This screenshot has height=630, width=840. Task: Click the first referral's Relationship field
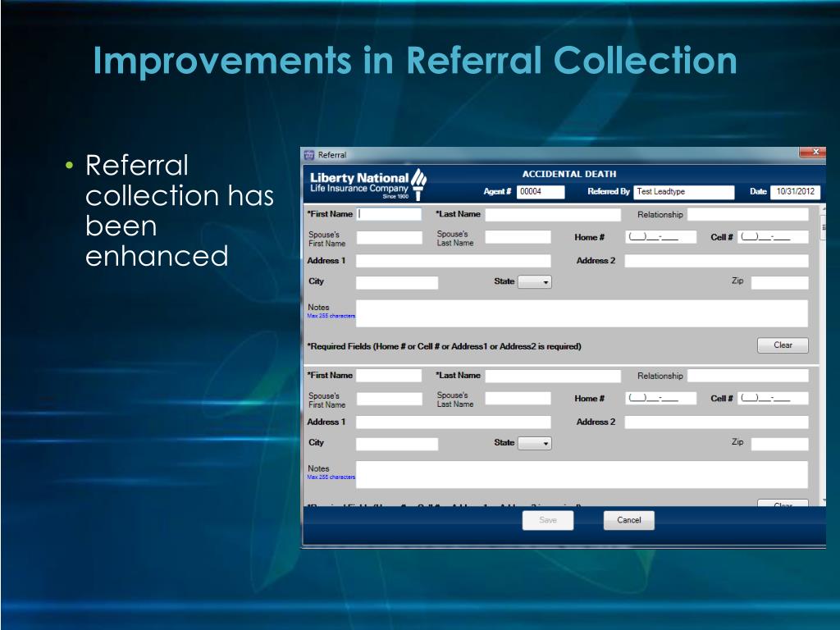click(x=748, y=215)
